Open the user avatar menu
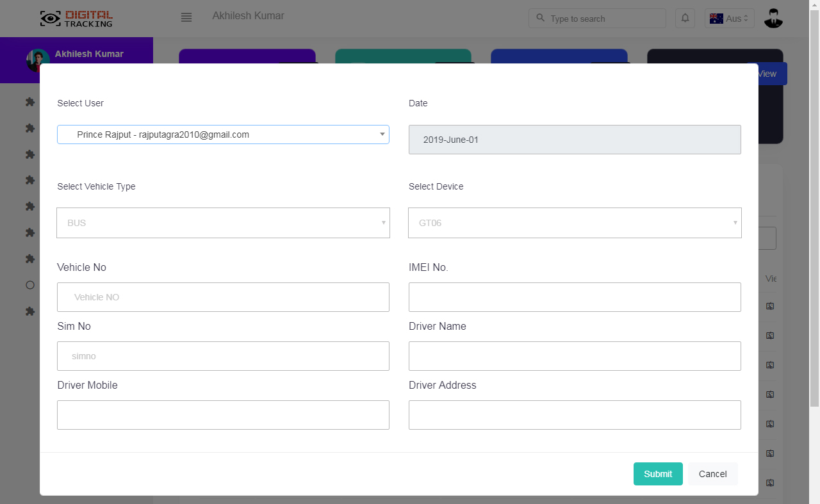 [774, 18]
